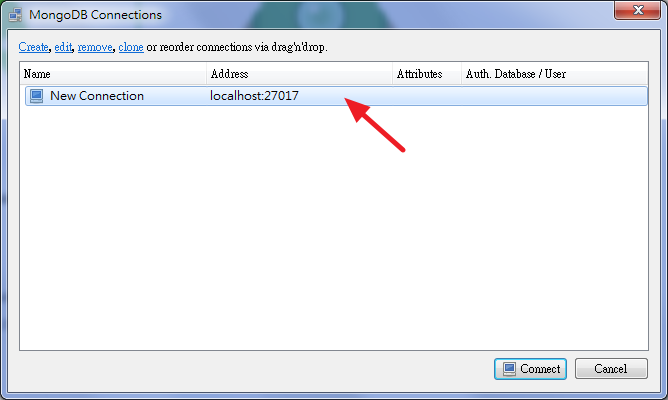The image size is (668, 400).
Task: Dismiss the dialog with the Cancel button
Action: [611, 369]
